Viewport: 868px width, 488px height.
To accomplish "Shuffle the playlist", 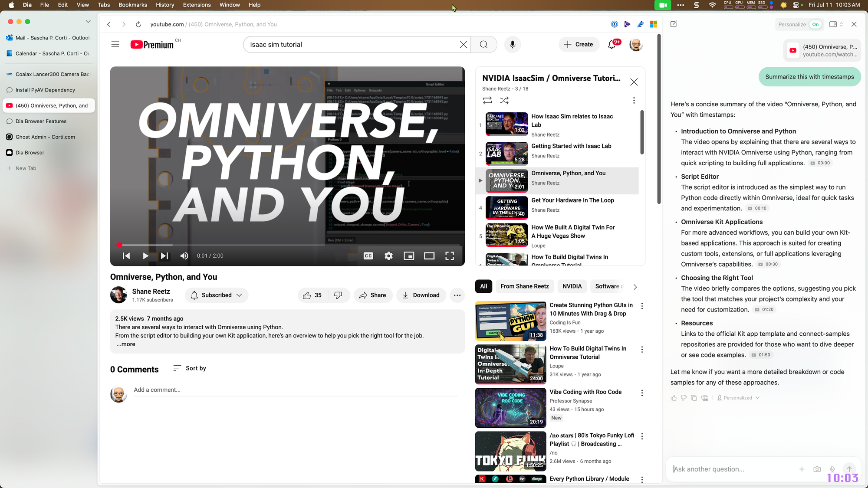I will (x=504, y=100).
